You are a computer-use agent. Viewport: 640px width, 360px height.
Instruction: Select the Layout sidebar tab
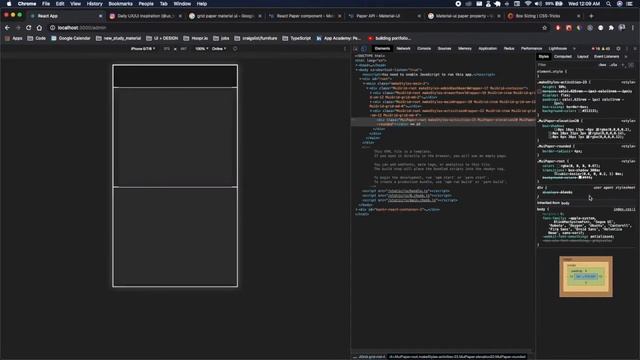pos(582,57)
